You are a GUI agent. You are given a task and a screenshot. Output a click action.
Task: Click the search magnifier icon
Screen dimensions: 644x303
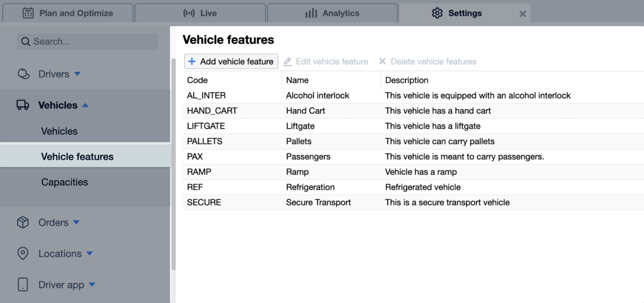(25, 41)
